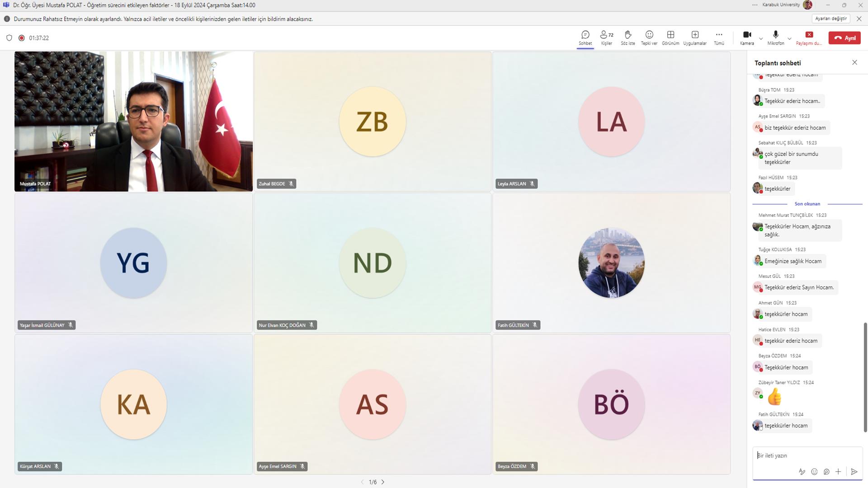Click the AS avatar of Ayşe Emel SARGIN tile

[x=373, y=404]
